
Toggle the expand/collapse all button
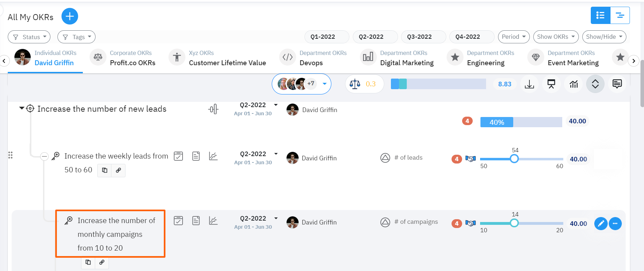coord(595,84)
